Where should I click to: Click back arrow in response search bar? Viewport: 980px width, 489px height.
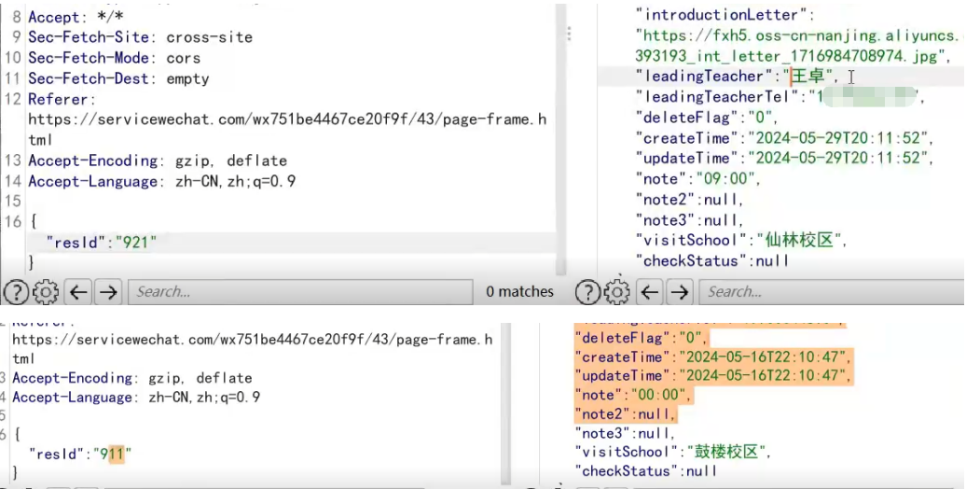(650, 292)
